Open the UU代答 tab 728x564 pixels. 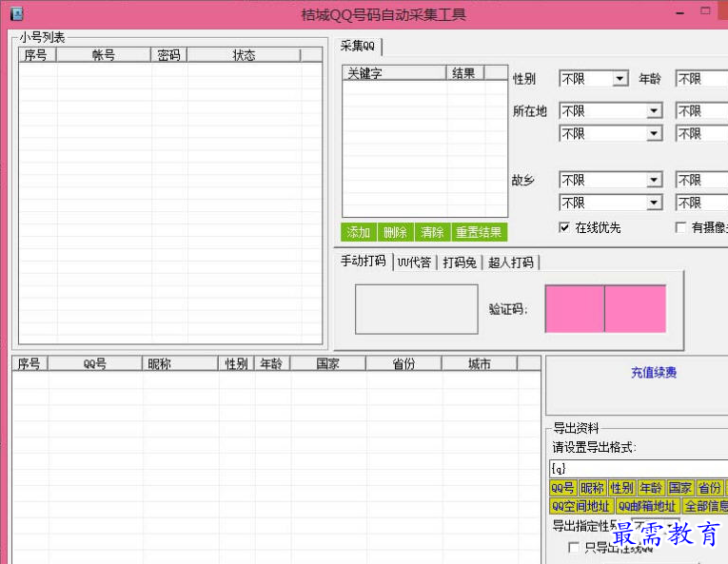(x=415, y=263)
